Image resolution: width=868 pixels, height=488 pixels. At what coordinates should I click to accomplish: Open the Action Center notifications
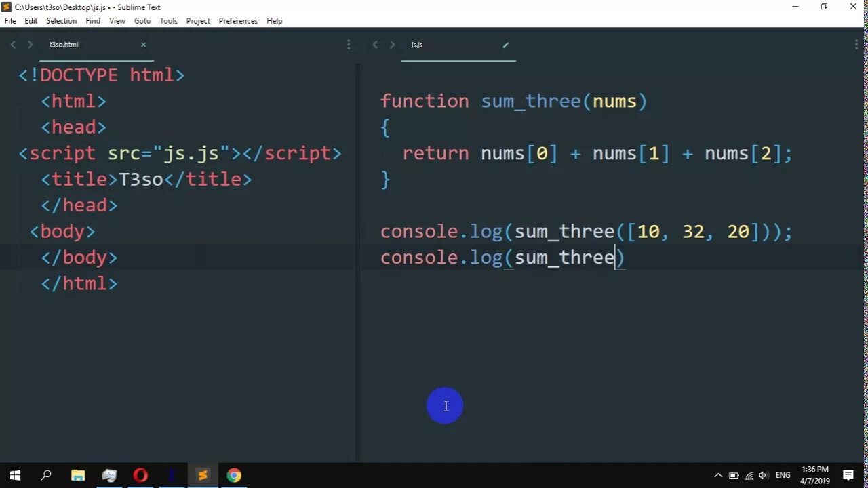pyautogui.click(x=848, y=475)
